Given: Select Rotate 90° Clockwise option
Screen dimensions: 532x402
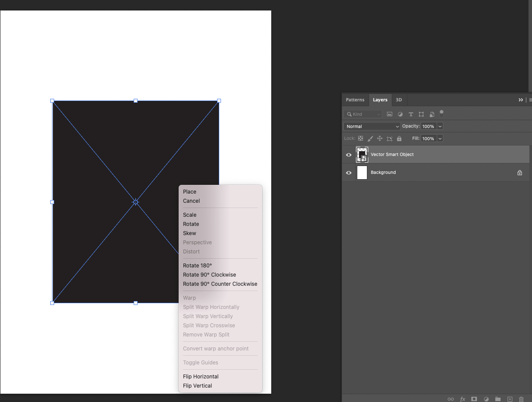Looking at the screenshot, I should (x=209, y=274).
